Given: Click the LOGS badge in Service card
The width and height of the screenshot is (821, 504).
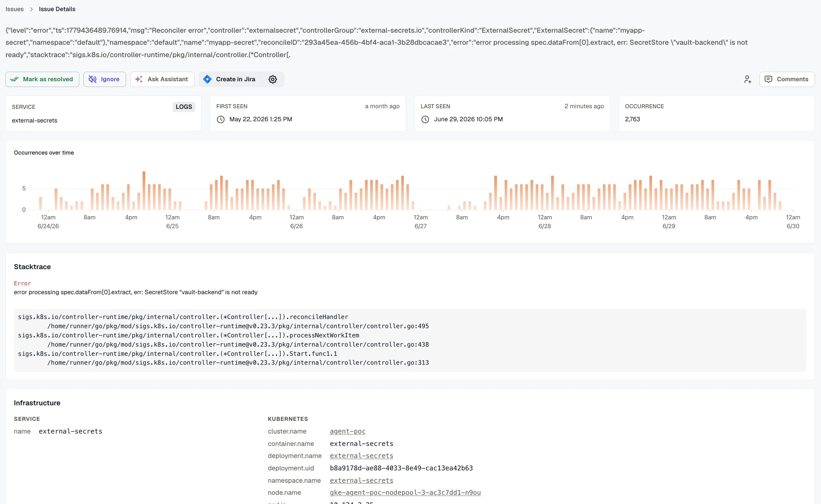Looking at the screenshot, I should [x=184, y=107].
